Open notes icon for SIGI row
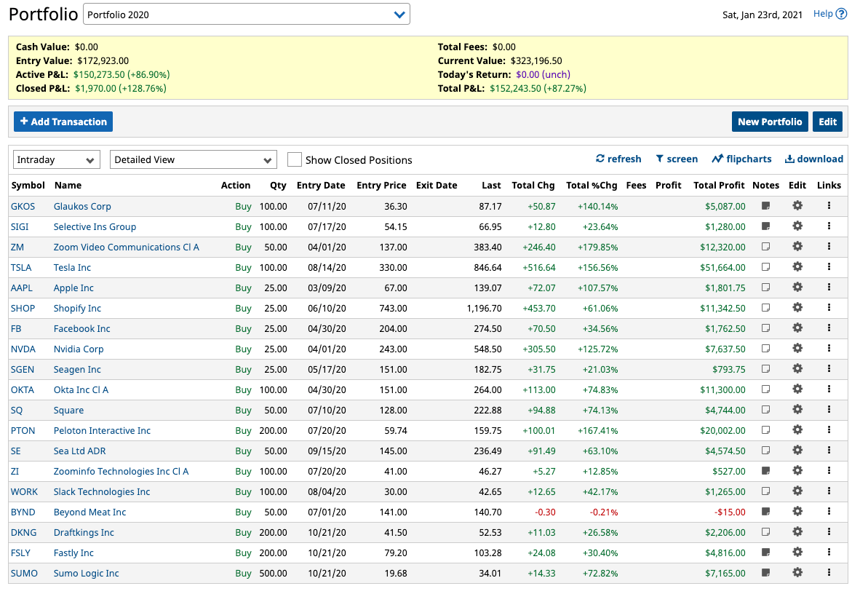 click(x=765, y=226)
